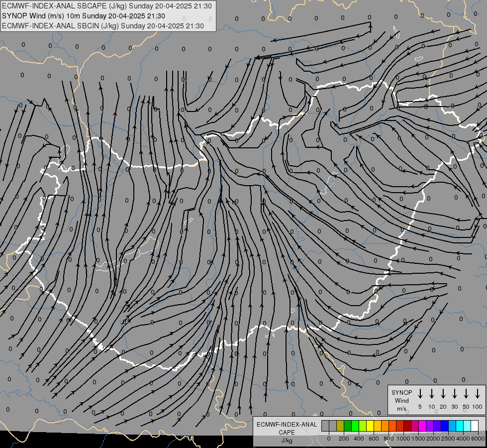The image size is (487, 448).
Task: Select the pure blue swatch left of 2500
Action: [445, 426]
